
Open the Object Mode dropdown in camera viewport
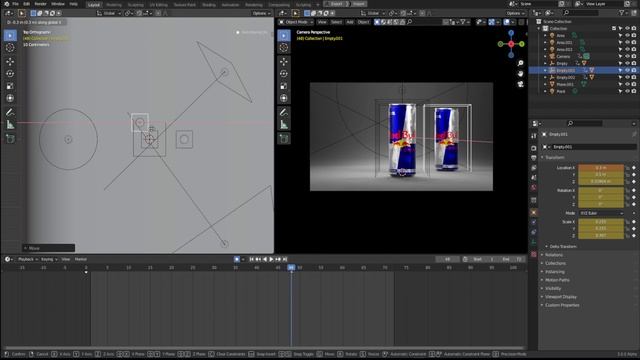point(296,22)
